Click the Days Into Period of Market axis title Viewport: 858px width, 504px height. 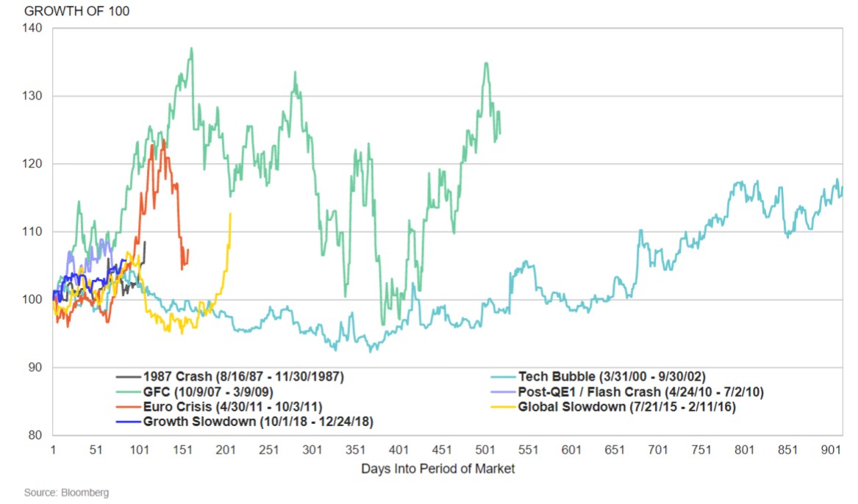pos(437,469)
